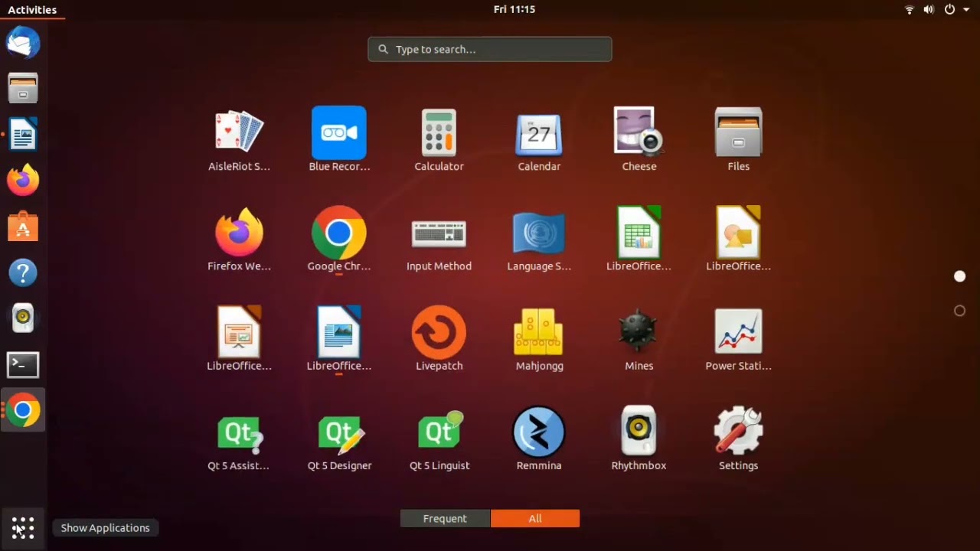Click the Wi-Fi status icon
980x551 pixels.
tap(910, 10)
